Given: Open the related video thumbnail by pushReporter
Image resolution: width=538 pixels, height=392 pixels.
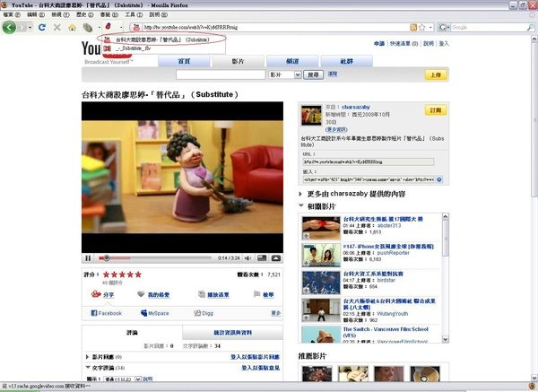Looking at the screenshot, I should [321, 255].
